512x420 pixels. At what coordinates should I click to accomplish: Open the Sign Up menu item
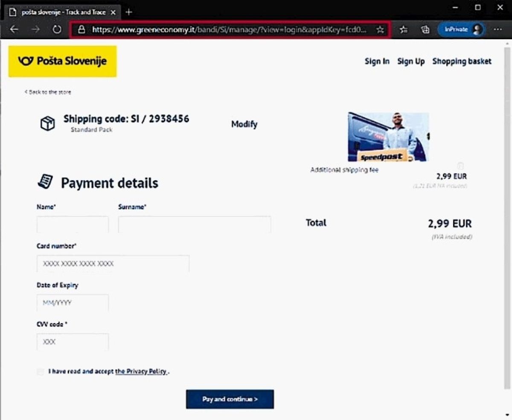(411, 61)
